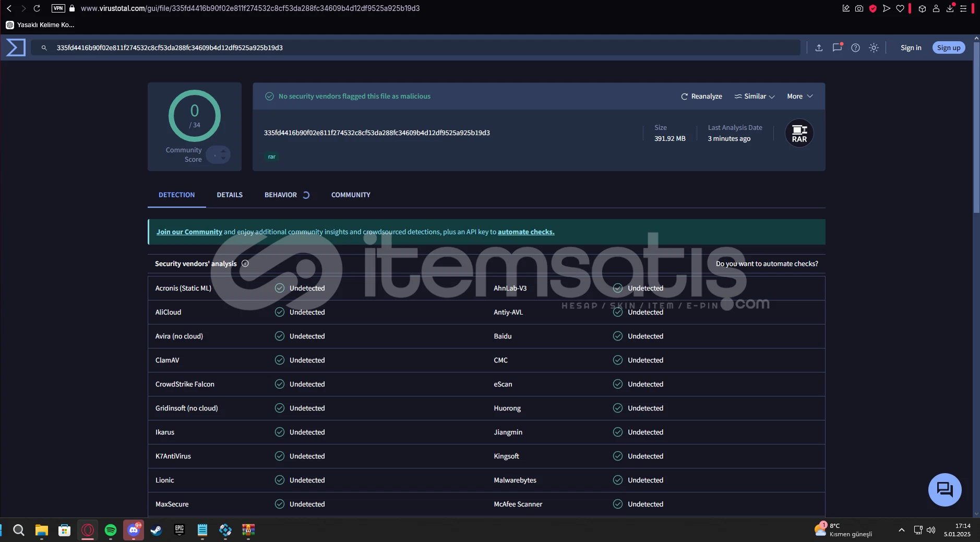Follow the Join our Community link
The height and width of the screenshot is (542, 980).
click(189, 232)
